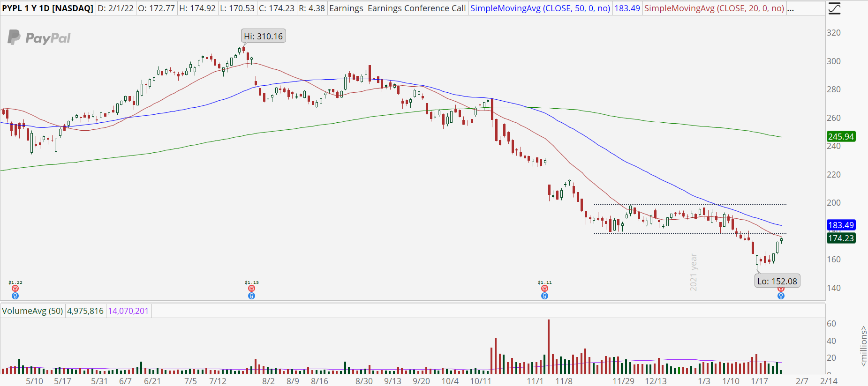Click the earnings call icon below $1.11

pos(544,289)
